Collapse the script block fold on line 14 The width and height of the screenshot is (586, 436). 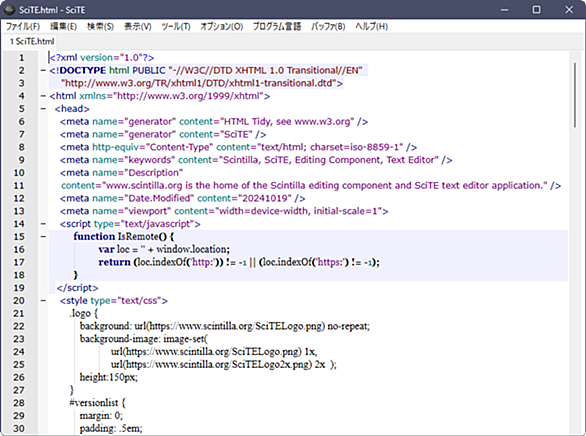click(x=43, y=224)
